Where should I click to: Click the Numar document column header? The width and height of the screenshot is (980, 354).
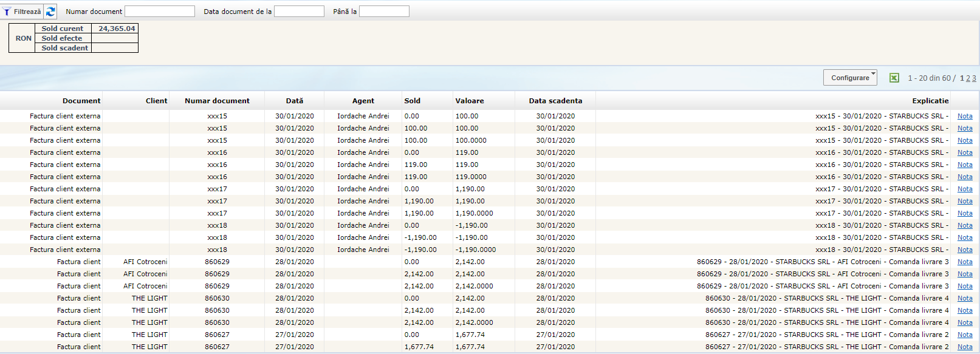click(217, 101)
